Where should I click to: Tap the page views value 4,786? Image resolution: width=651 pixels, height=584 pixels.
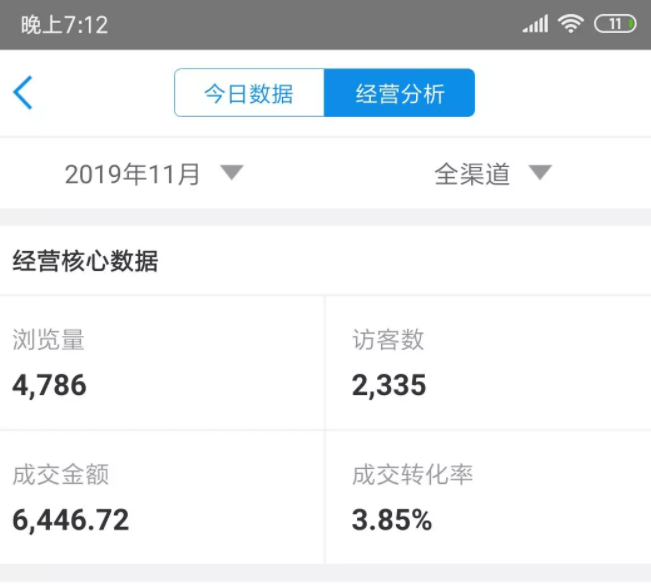pyautogui.click(x=49, y=385)
